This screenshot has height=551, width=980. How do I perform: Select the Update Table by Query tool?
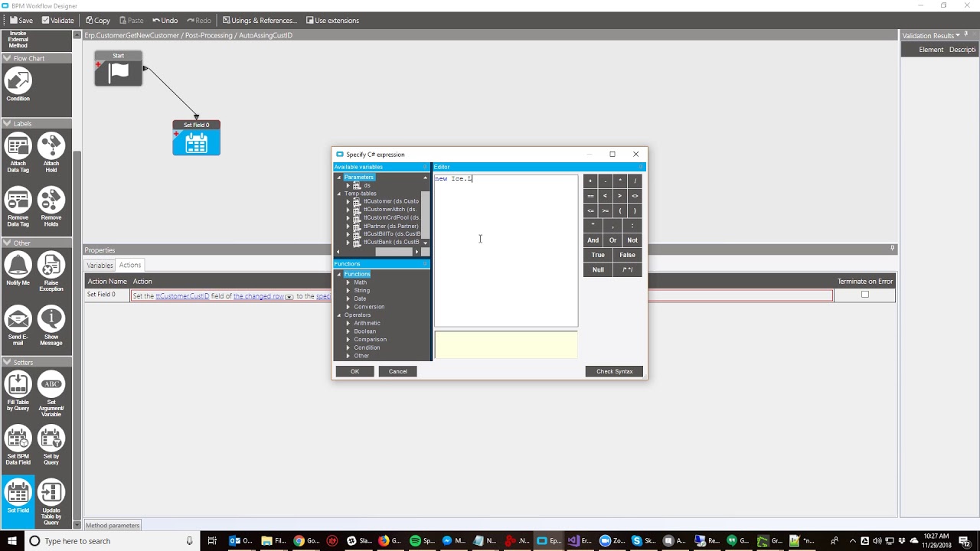[51, 502]
